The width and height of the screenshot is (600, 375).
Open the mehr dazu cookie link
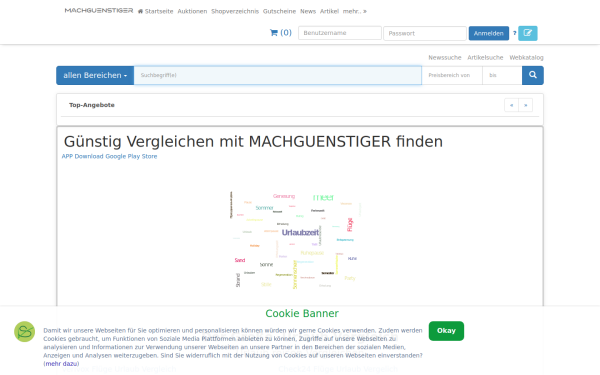61,364
